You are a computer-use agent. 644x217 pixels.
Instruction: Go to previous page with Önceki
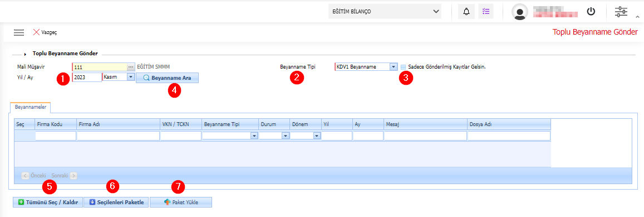click(34, 175)
